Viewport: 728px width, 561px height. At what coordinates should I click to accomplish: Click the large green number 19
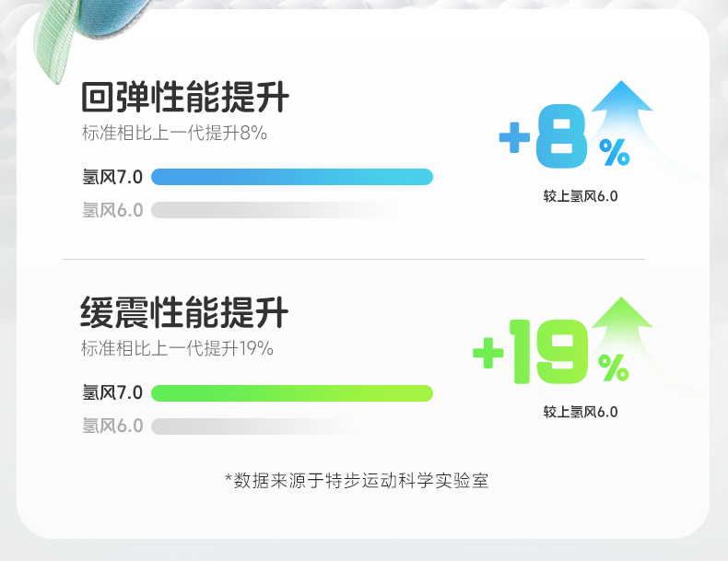[x=549, y=352]
